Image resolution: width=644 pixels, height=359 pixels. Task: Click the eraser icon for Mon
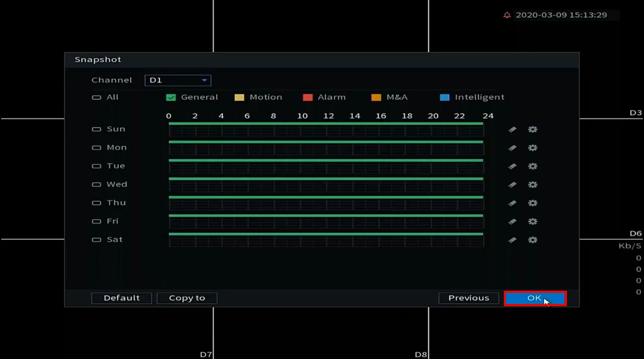tap(512, 148)
